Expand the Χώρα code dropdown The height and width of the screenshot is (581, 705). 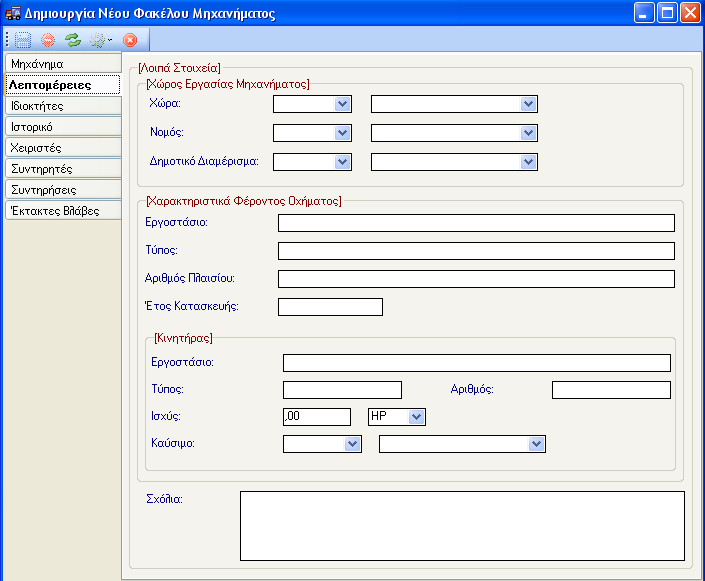pyautogui.click(x=342, y=104)
